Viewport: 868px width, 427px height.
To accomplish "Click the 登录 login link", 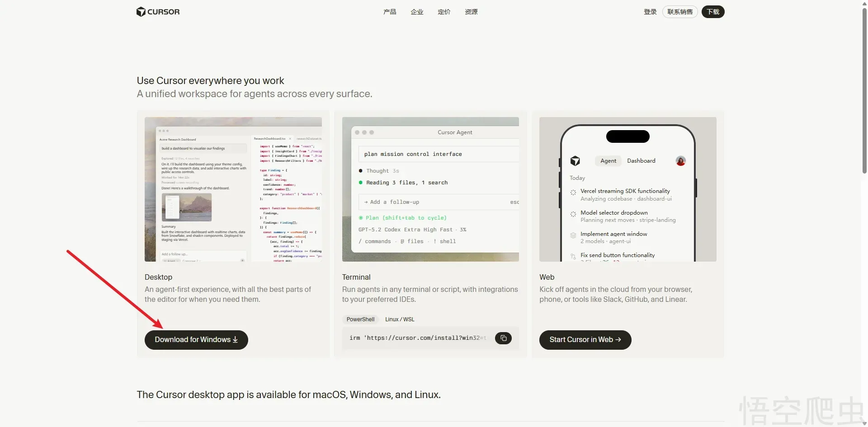I will tap(650, 12).
